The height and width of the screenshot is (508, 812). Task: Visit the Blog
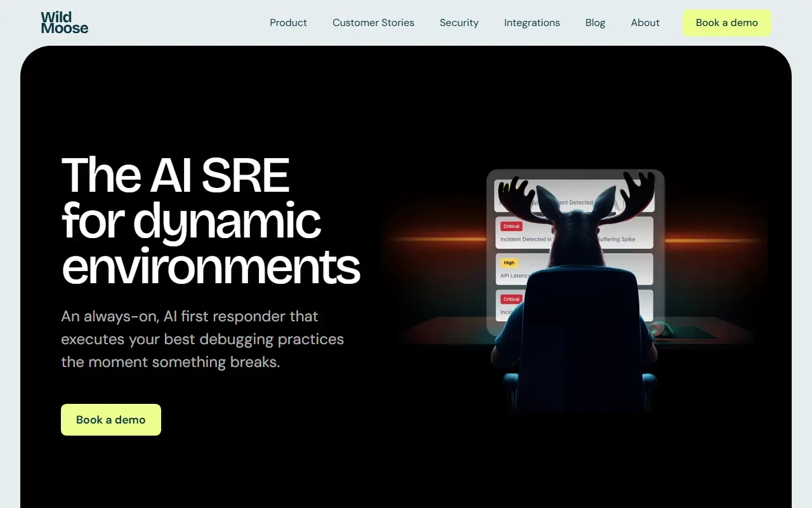pyautogui.click(x=595, y=23)
